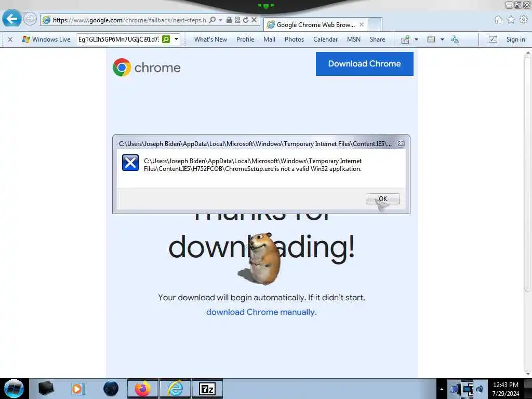
Task: Click the Windows Live logo button
Action: click(x=46, y=39)
